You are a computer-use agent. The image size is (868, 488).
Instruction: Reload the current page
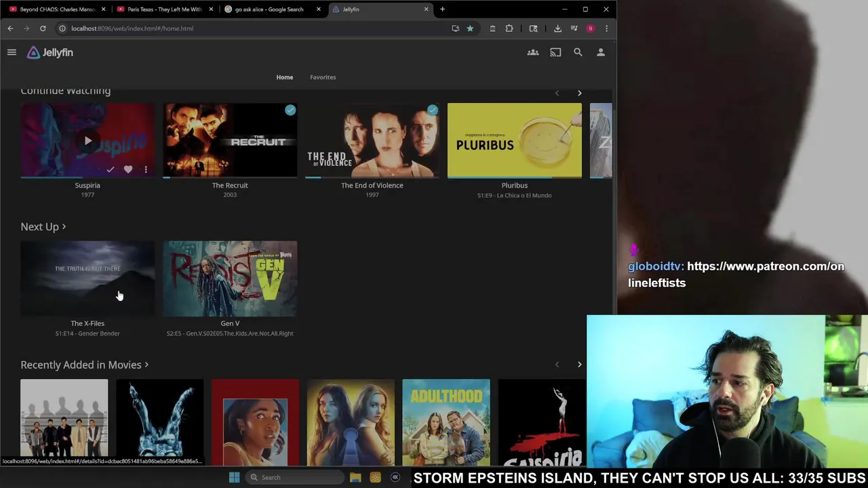43,28
